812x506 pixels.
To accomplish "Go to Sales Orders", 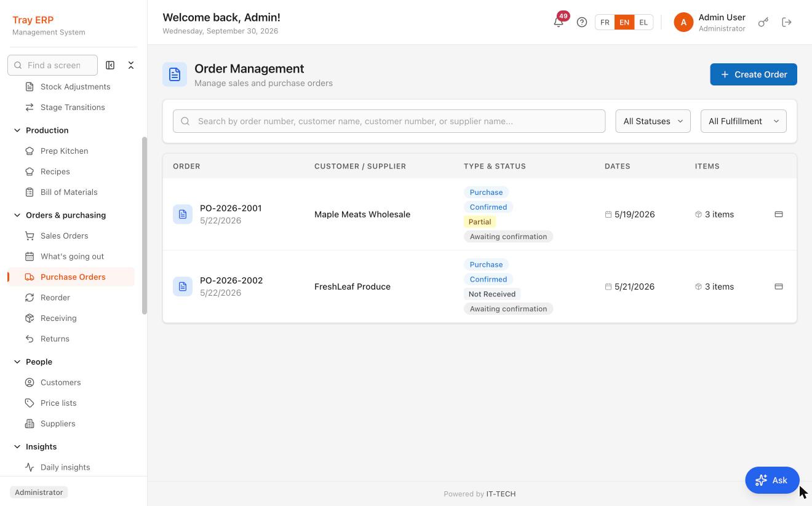I will [x=64, y=235].
